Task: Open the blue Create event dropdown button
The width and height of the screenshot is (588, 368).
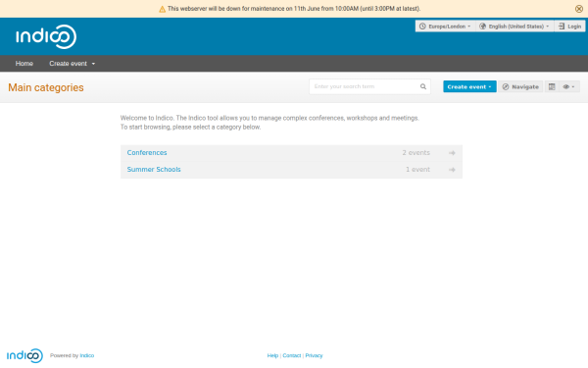Action: 469,86
